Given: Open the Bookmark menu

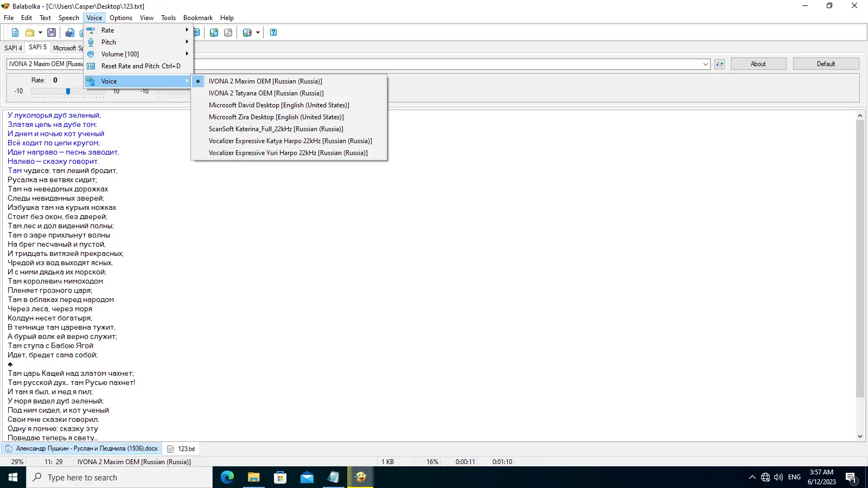Looking at the screenshot, I should pos(198,18).
